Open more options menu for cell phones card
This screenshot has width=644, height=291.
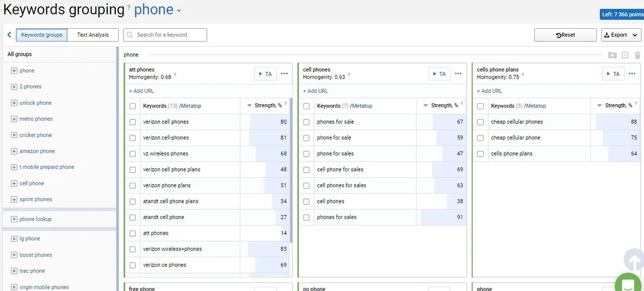point(458,74)
